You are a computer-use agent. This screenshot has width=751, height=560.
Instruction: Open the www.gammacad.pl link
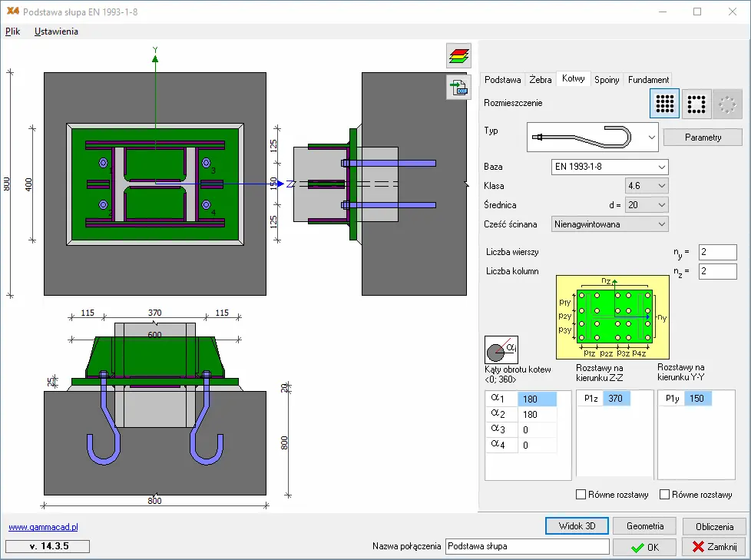click(43, 528)
